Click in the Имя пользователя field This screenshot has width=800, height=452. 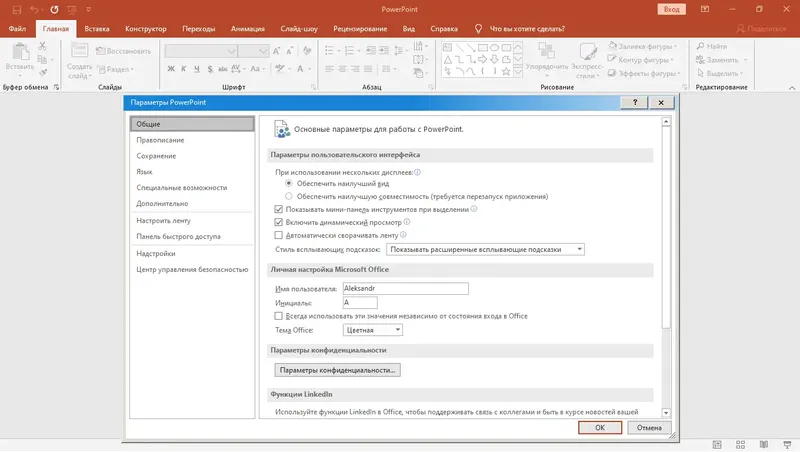tap(406, 289)
